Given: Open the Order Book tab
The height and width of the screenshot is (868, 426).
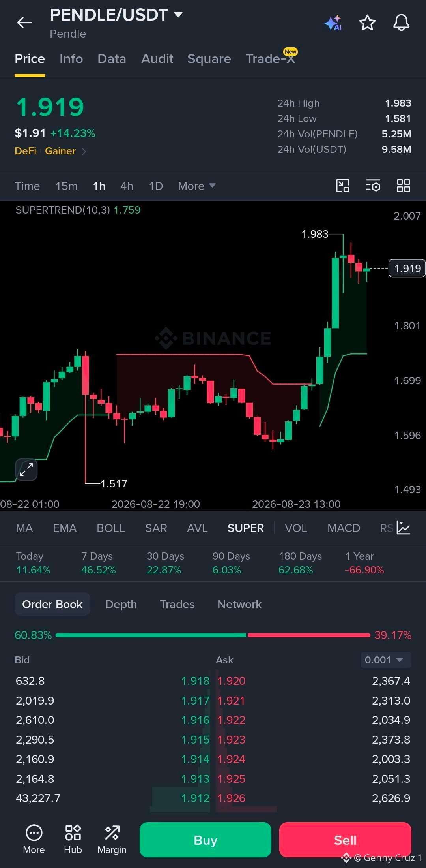Looking at the screenshot, I should (x=52, y=604).
